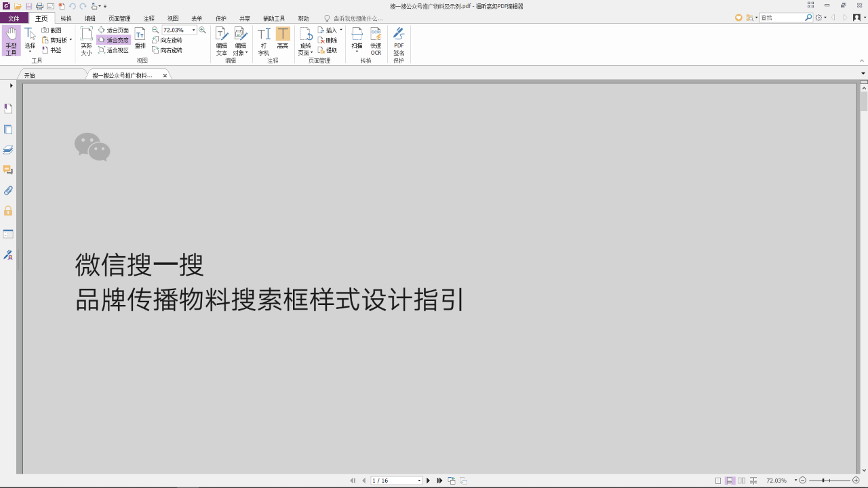The width and height of the screenshot is (868, 488).
Task: Expand the left navigation panel arrow
Action: [11, 85]
